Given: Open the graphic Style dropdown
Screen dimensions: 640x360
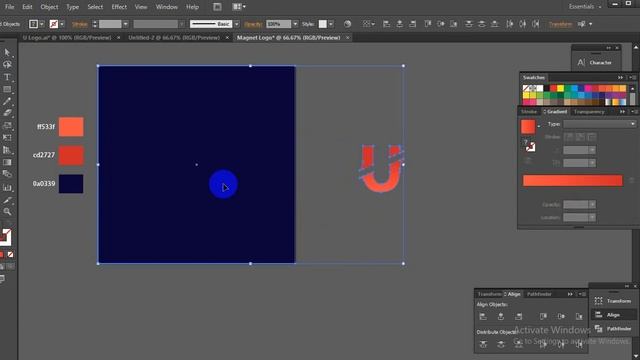Looking at the screenshot, I should coord(331,24).
